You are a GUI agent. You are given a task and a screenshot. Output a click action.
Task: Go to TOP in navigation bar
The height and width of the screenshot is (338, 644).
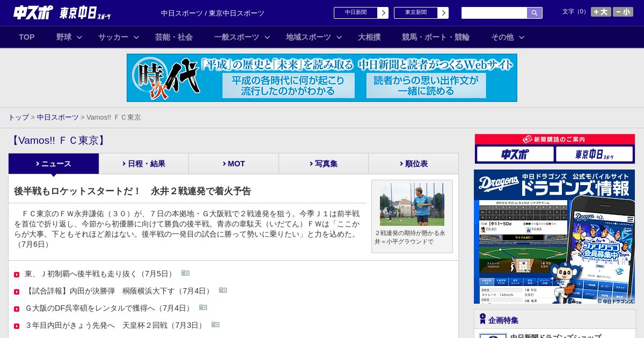27,37
